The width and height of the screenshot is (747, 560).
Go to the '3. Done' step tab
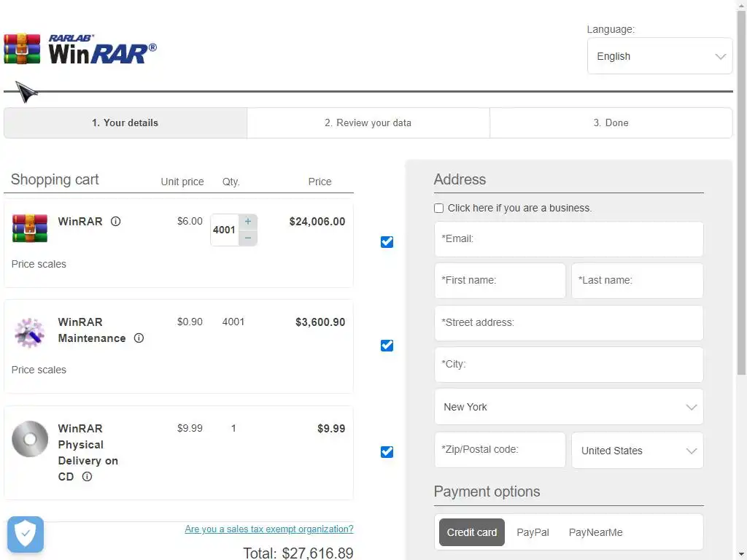tap(611, 122)
